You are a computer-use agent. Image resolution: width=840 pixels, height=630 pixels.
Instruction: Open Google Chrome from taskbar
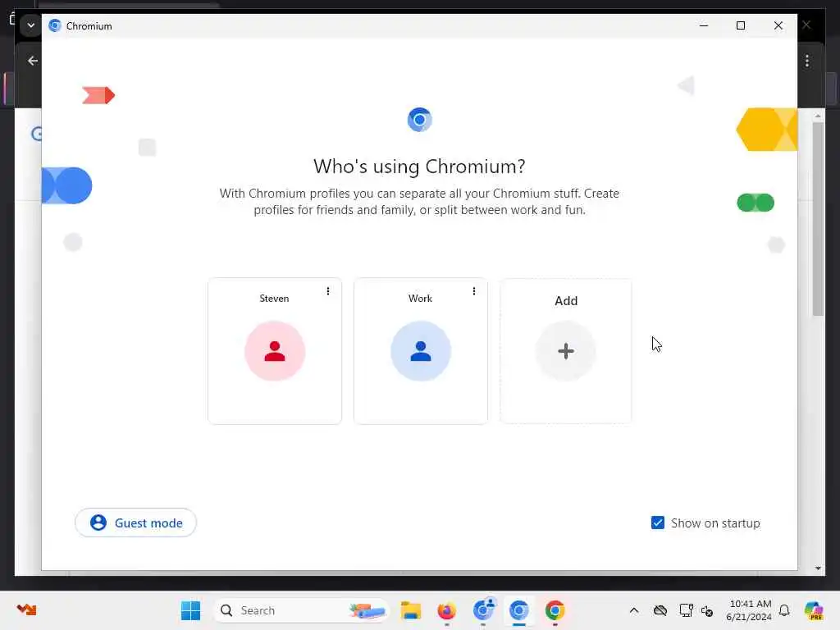point(555,610)
